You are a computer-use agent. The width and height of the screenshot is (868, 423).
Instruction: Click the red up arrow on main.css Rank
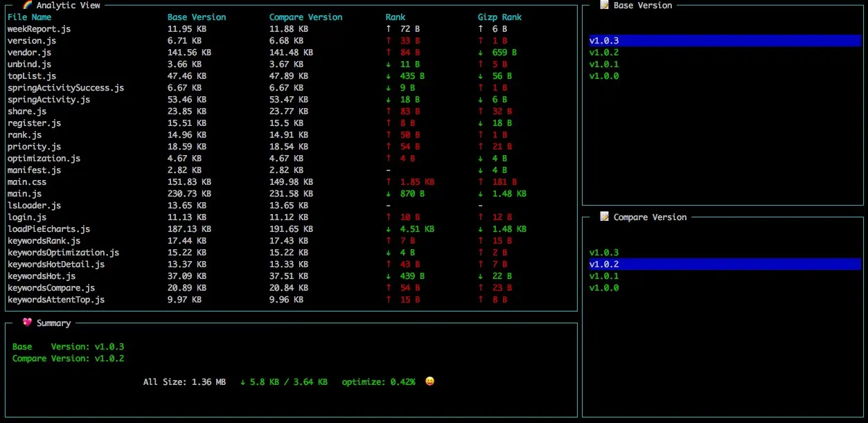click(x=389, y=181)
